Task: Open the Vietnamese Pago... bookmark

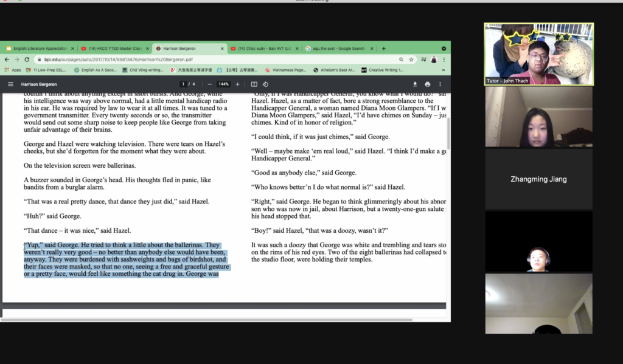Action: (x=286, y=70)
